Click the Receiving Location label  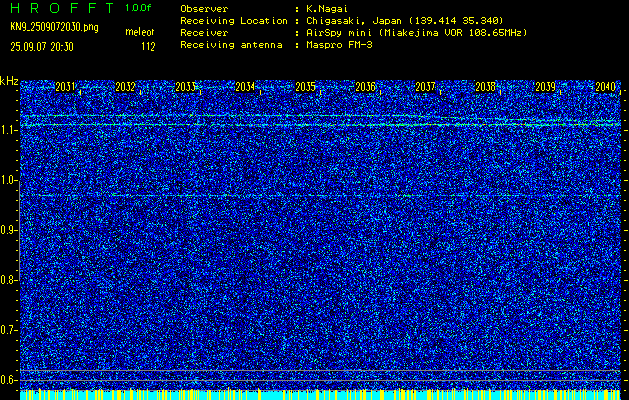click(234, 21)
